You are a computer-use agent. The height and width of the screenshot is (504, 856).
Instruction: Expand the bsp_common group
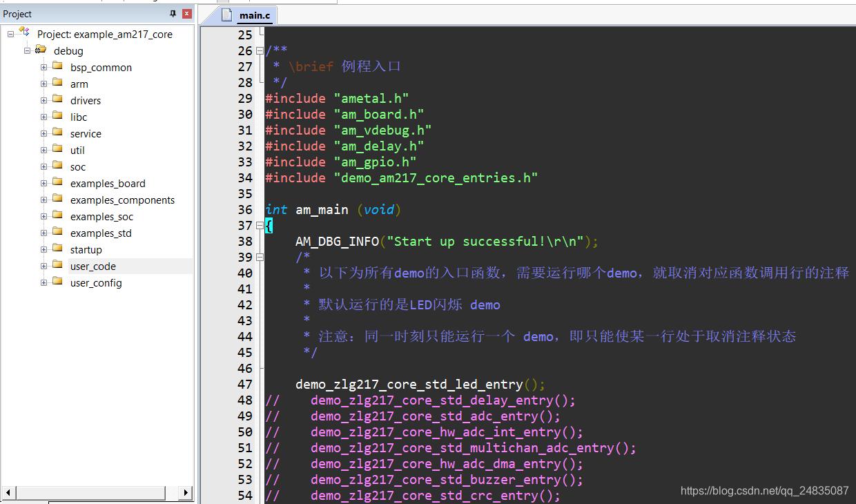(x=43, y=67)
